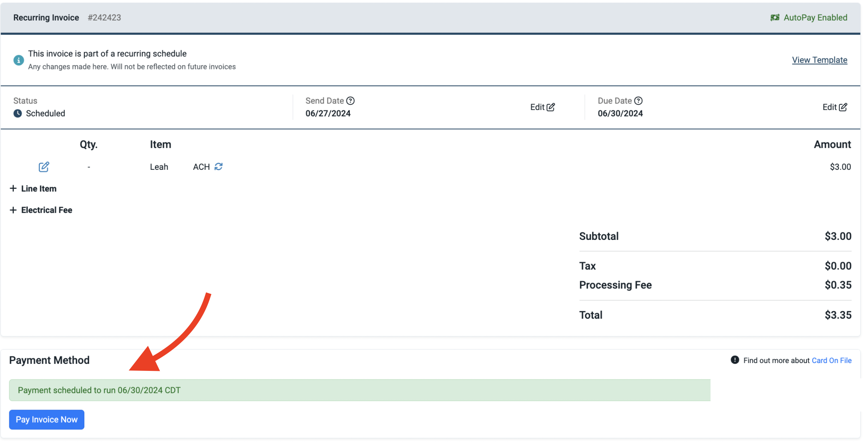Viewport: 868px width, 447px height.
Task: Click the $3.00 line item amount
Action: 840,167
